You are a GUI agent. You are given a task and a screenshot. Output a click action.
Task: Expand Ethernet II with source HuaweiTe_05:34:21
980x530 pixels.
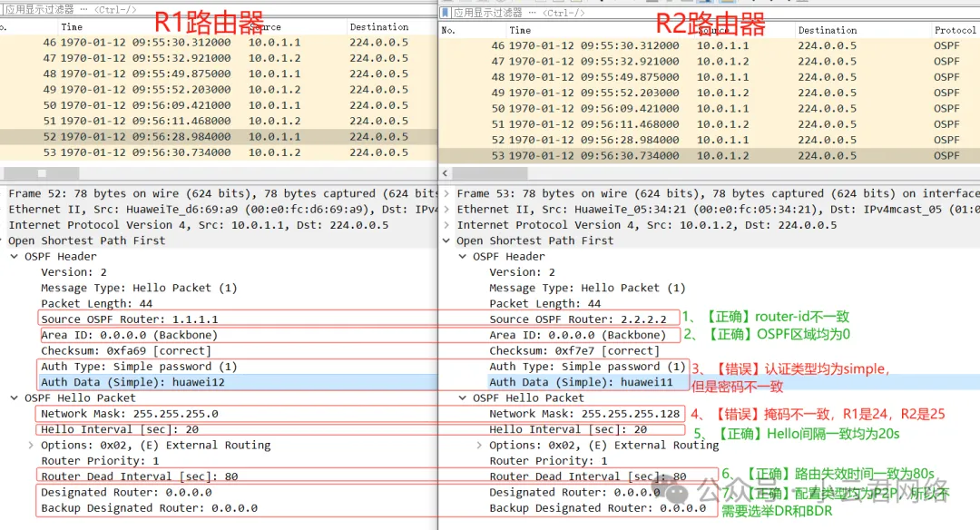pyautogui.click(x=446, y=209)
